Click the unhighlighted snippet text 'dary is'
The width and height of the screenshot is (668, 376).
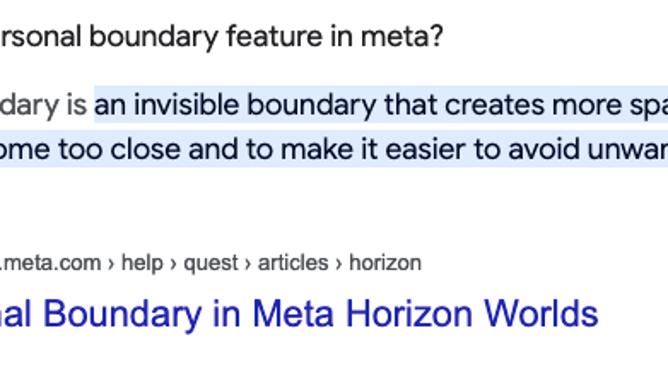pos(43,105)
